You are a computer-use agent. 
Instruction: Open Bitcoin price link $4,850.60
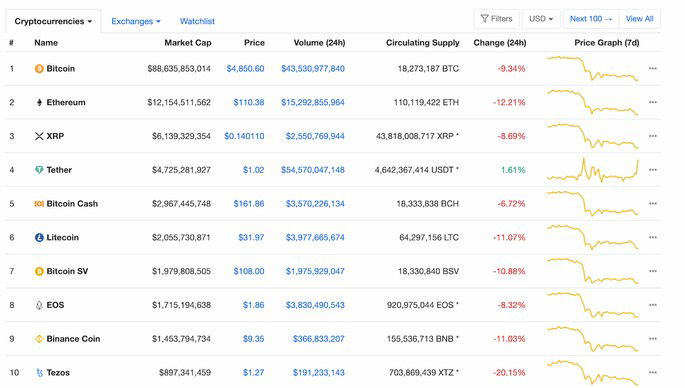pyautogui.click(x=245, y=69)
